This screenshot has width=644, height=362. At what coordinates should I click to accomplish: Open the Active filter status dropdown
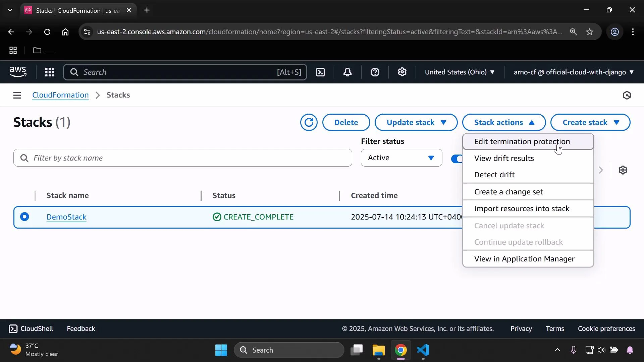point(401,158)
